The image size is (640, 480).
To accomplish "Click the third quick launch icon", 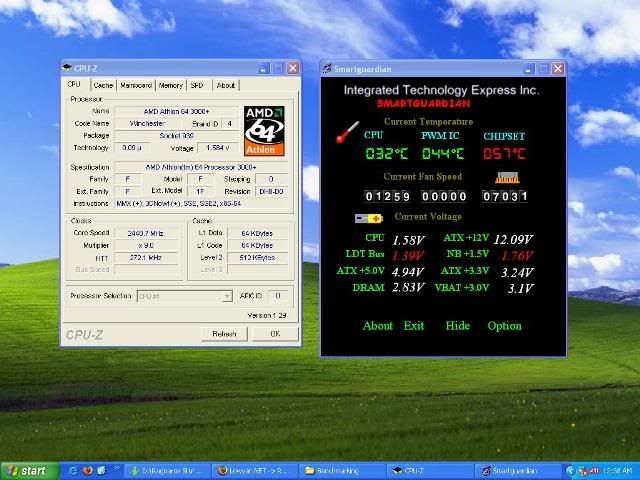I will tap(102, 471).
